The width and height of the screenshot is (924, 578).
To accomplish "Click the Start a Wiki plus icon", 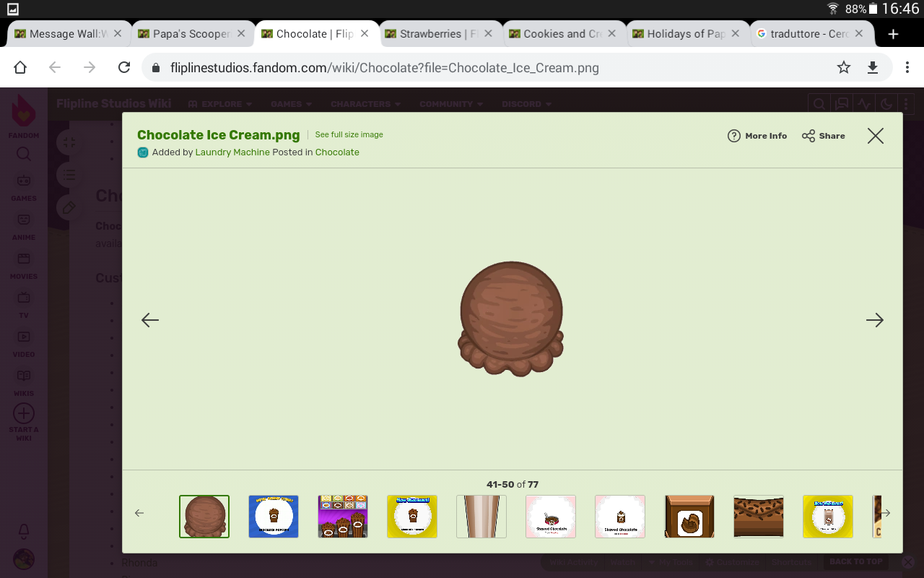I will coord(24,413).
